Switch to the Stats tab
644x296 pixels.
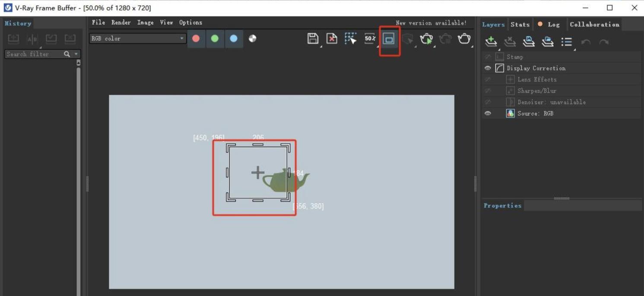point(520,25)
